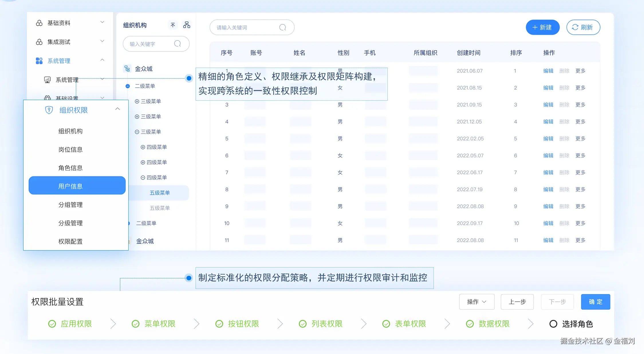Click the org chart hierarchy icon
Image resolution: width=644 pixels, height=354 pixels.
(187, 25)
